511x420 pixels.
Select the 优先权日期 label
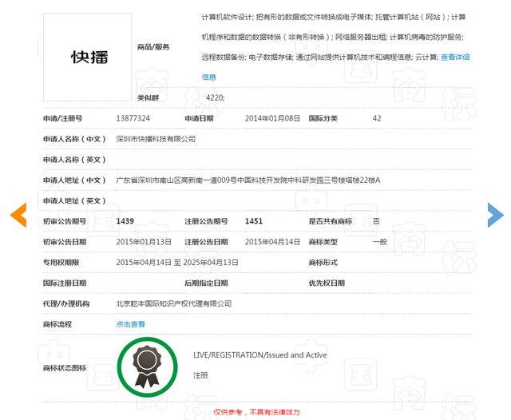[327, 283]
